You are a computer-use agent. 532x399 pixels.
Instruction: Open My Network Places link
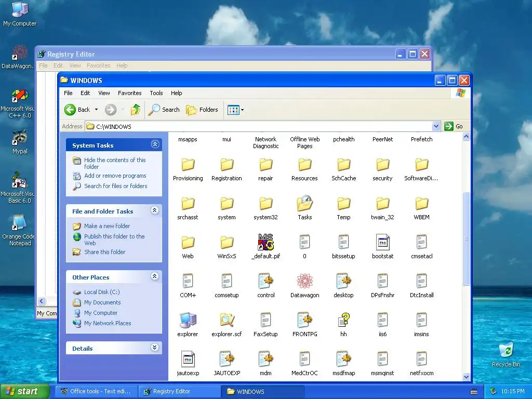click(108, 323)
